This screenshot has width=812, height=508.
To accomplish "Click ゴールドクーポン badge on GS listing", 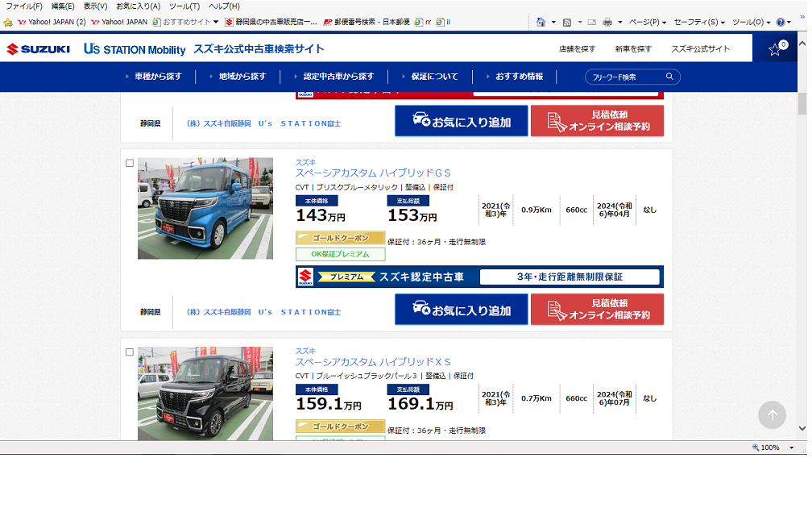I will tap(340, 238).
